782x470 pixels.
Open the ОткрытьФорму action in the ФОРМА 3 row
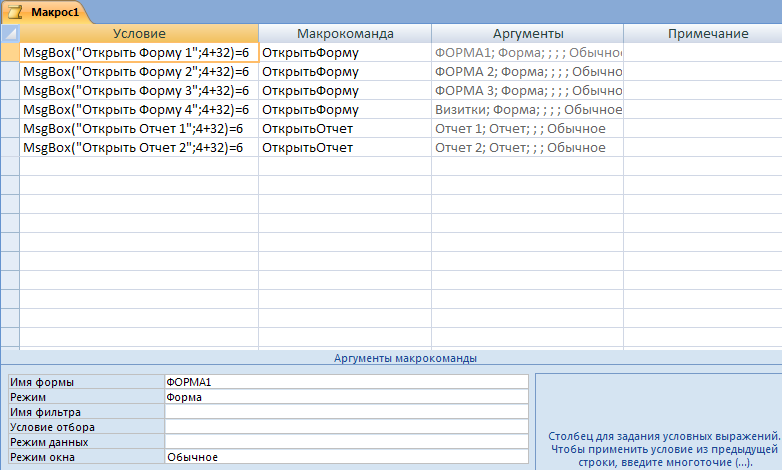(345, 91)
